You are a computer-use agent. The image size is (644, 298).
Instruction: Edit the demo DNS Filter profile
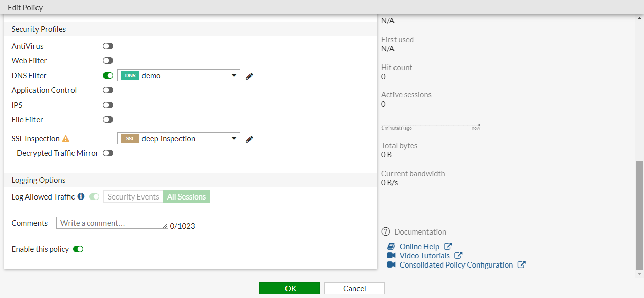249,76
